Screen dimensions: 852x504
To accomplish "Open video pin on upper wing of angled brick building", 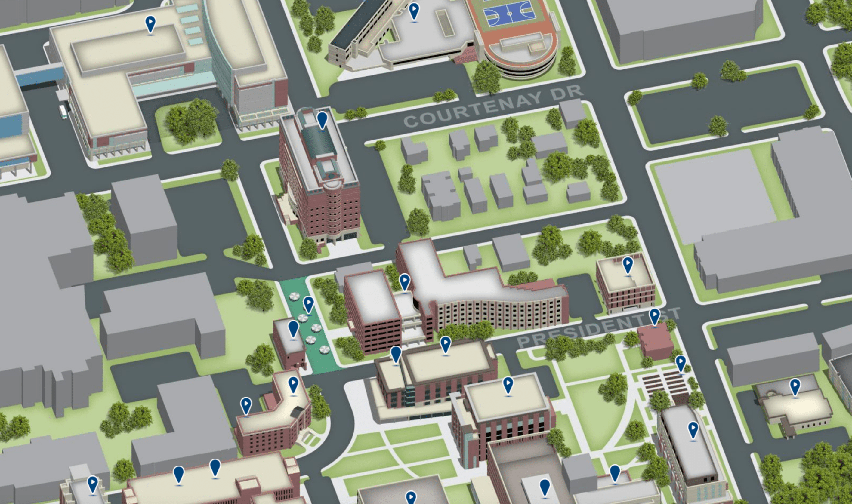I will click(x=293, y=386).
